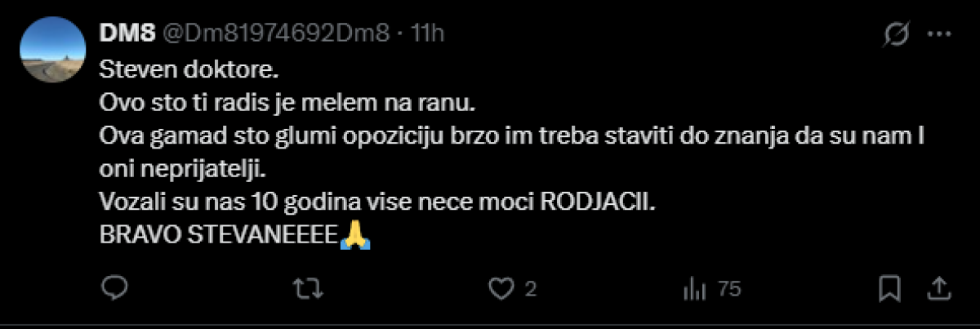Open DM8's profile picture avatar
The image size is (980, 329).
[52, 49]
